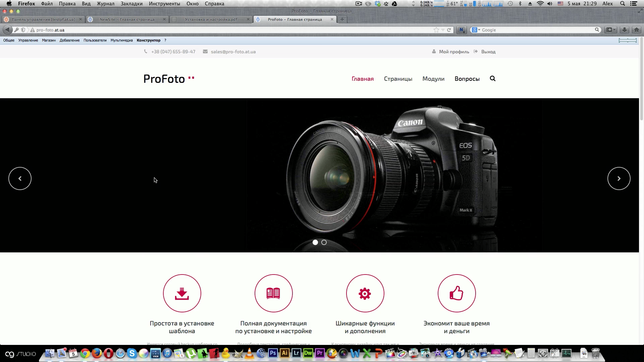Image resolution: width=644 pixels, height=362 pixels.
Task: Open Illustrator from the dock
Action: pyautogui.click(x=285, y=353)
